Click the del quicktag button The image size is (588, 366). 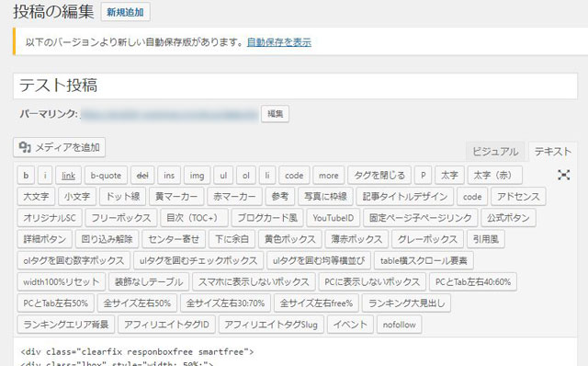click(x=142, y=176)
